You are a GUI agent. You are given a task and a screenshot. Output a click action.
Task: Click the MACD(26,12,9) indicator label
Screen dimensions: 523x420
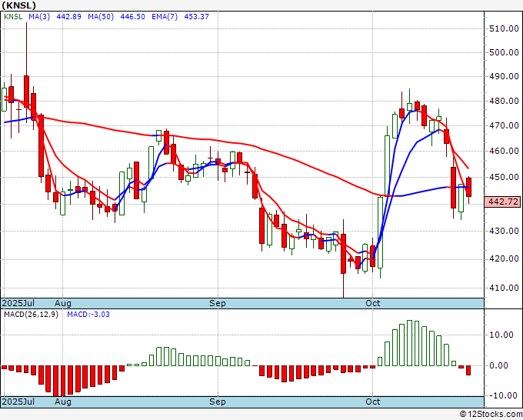(x=31, y=315)
